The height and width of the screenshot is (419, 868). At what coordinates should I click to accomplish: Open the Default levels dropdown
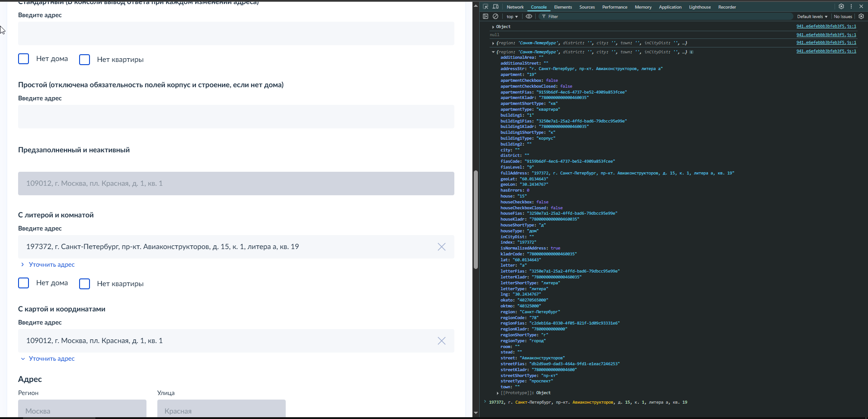tap(812, 16)
